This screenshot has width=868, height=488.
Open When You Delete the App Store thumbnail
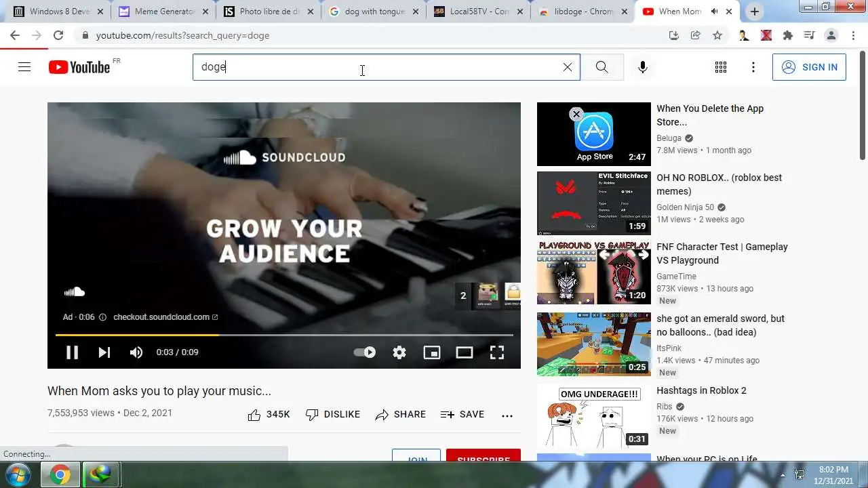594,134
